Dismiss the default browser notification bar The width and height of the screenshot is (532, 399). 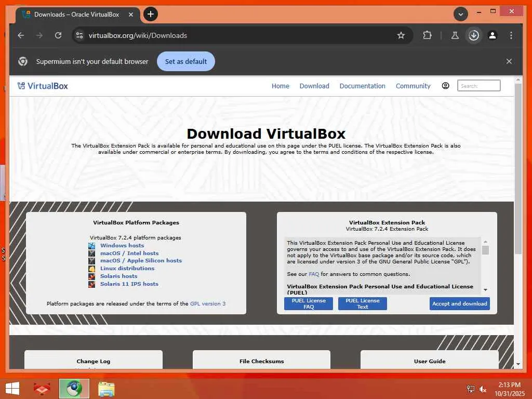[509, 61]
